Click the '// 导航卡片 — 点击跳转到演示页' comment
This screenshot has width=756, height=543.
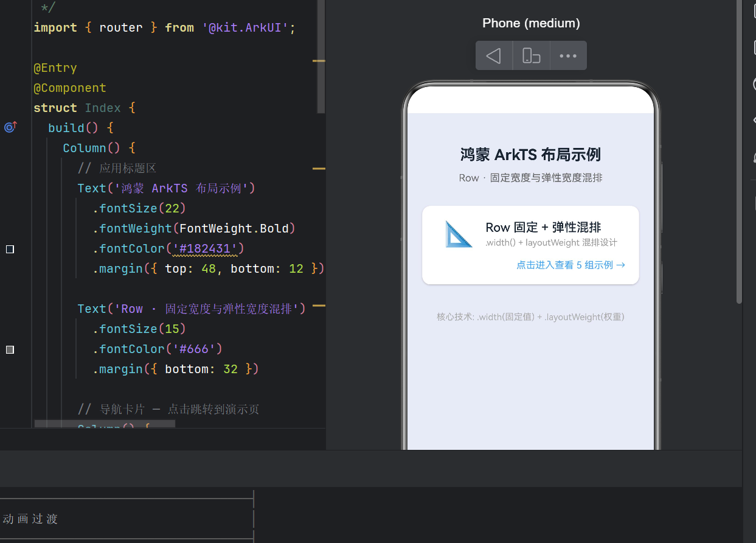point(168,409)
